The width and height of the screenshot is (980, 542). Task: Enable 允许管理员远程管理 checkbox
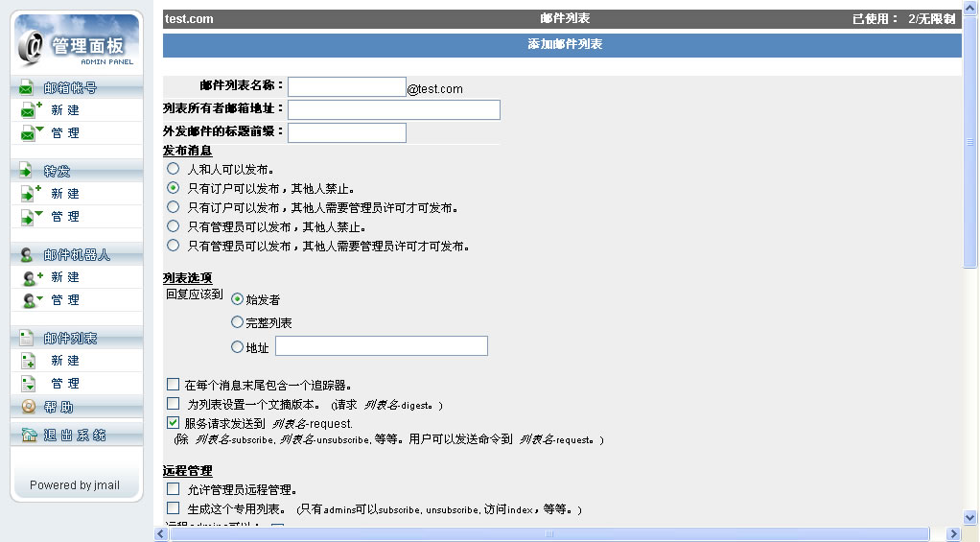(x=174, y=489)
